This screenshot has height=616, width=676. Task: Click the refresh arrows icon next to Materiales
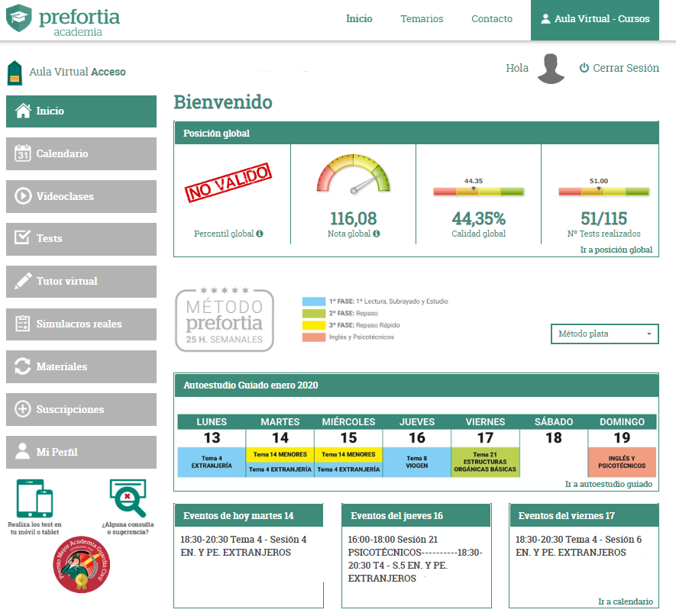(23, 366)
